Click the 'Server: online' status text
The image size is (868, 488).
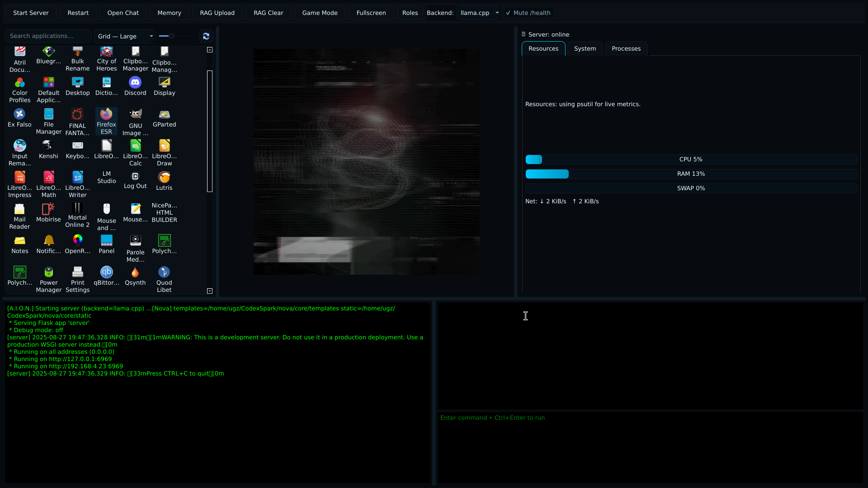(x=548, y=35)
